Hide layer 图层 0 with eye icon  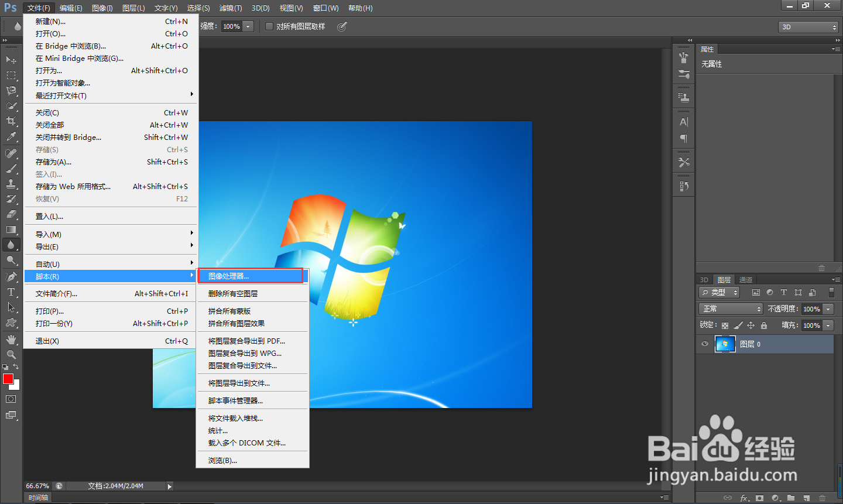705,344
